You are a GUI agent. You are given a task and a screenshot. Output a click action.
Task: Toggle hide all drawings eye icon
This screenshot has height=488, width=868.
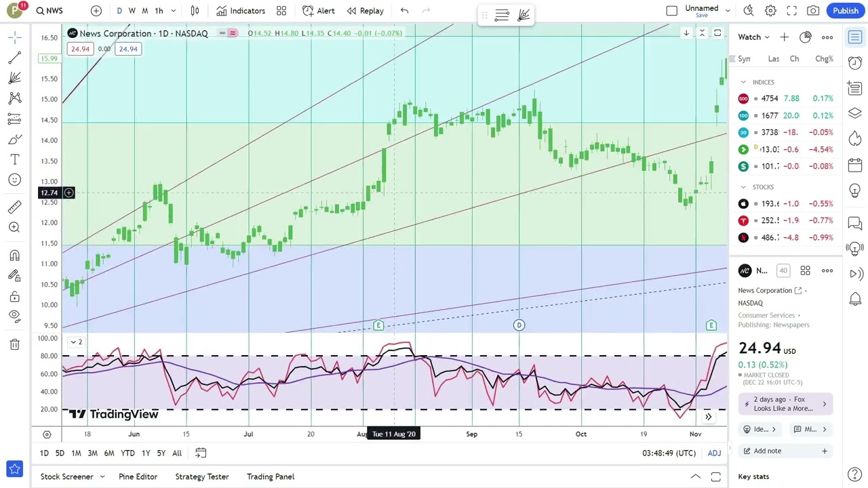(x=15, y=315)
